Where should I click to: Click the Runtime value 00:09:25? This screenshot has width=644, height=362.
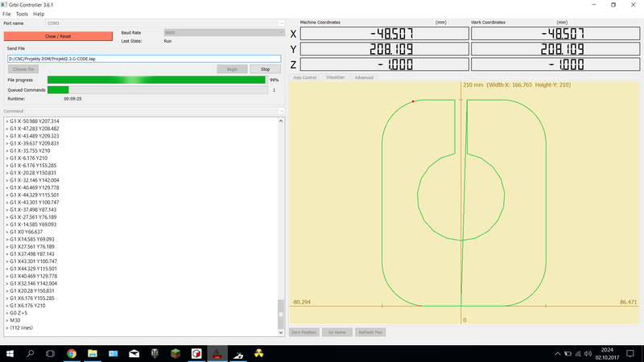[72, 99]
